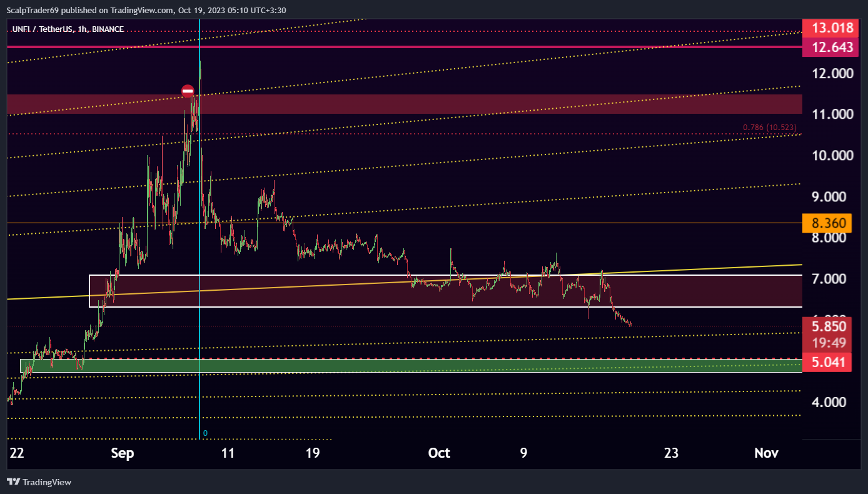The width and height of the screenshot is (868, 494).
Task: Select the green support zone near 5.041
Action: tap(411, 366)
